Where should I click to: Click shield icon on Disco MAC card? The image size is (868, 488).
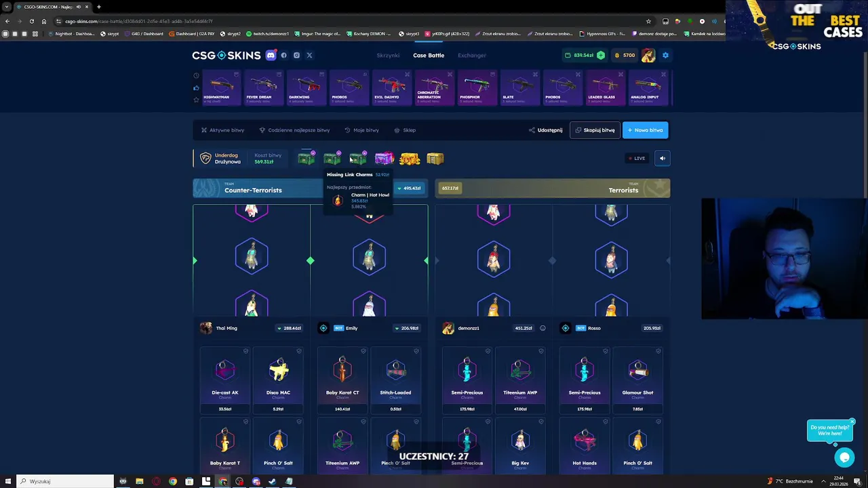click(x=298, y=351)
